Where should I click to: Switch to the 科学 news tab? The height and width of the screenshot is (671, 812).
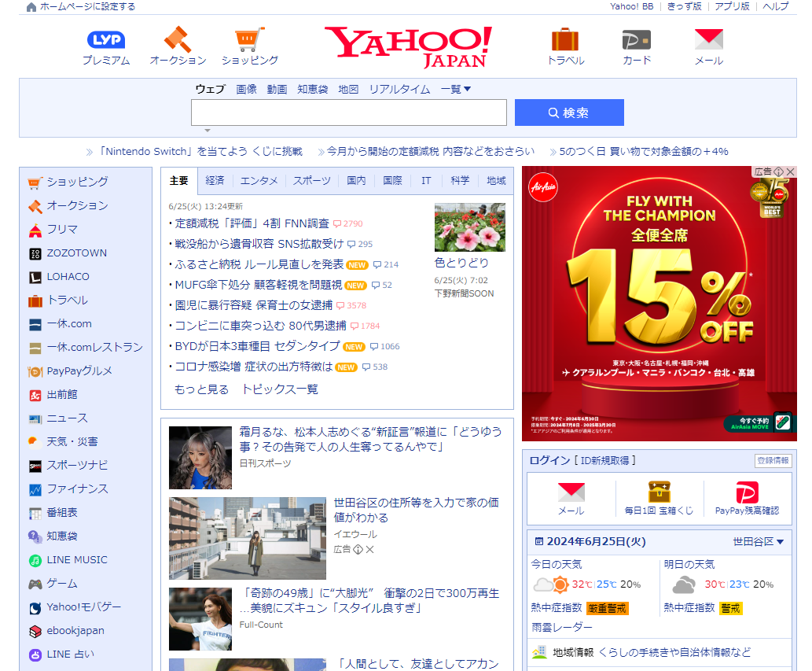460,180
